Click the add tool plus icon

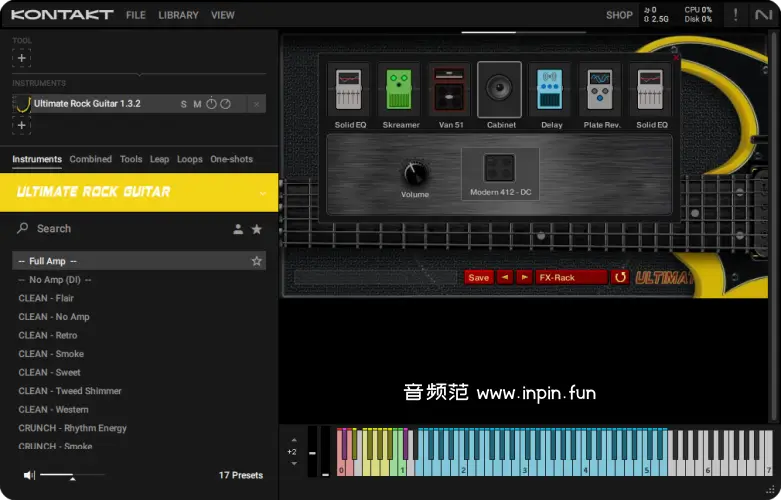[22, 58]
